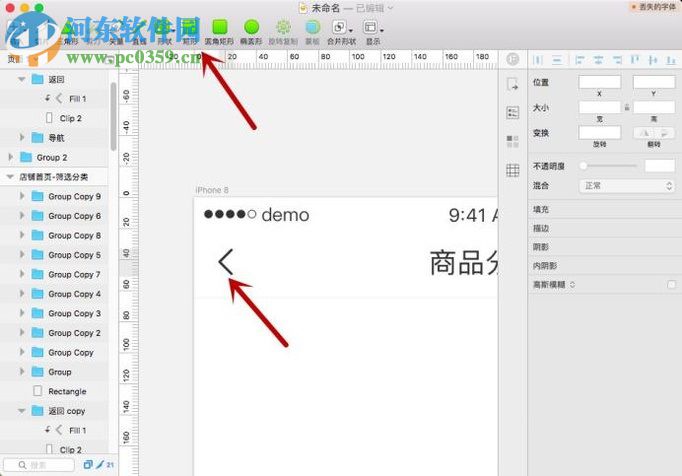Click the width (宽) size field
This screenshot has width=682, height=476.
click(x=599, y=107)
